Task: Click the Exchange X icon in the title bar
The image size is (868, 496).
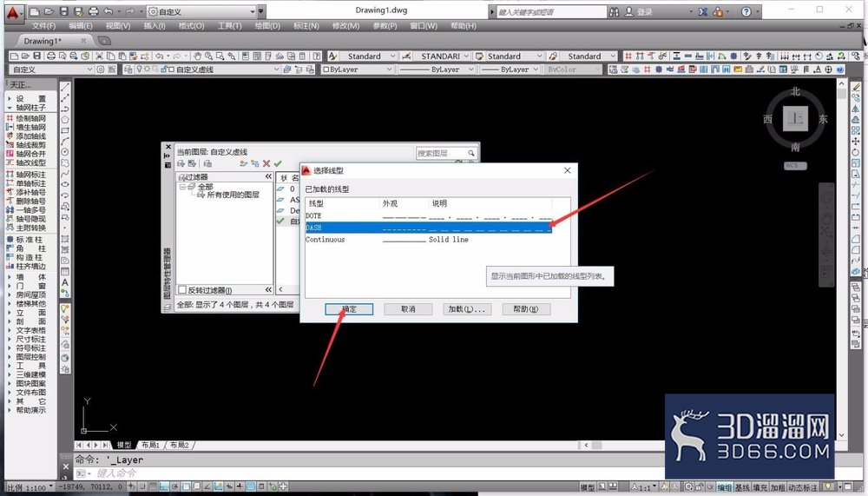Action: [702, 11]
